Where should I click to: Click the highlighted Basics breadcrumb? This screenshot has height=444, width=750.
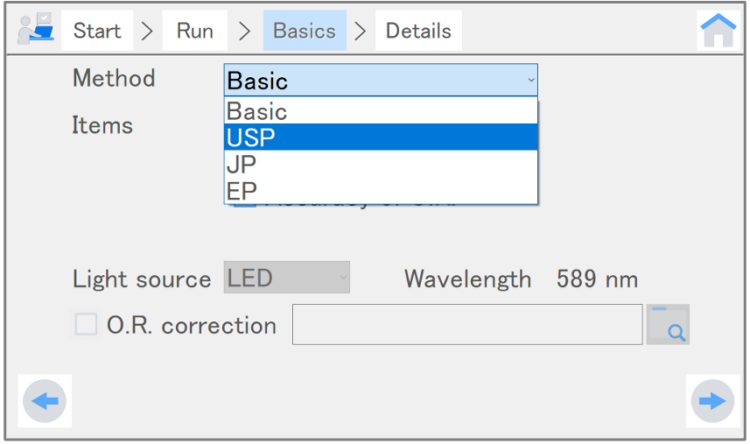pos(304,31)
